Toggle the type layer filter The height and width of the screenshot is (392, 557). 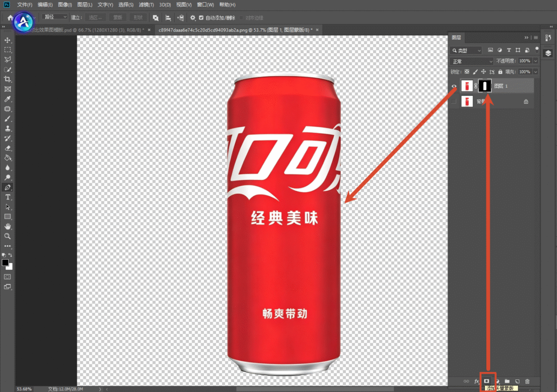(x=509, y=50)
